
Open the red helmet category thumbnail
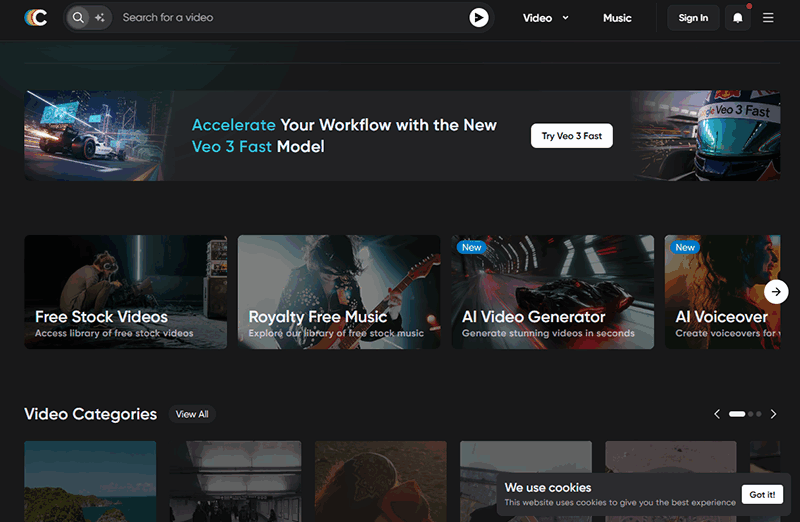coord(381,481)
